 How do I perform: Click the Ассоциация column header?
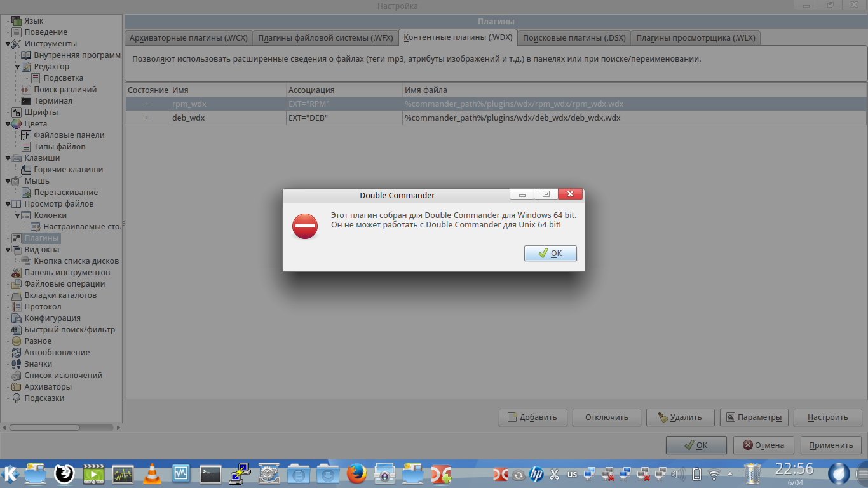click(x=344, y=90)
